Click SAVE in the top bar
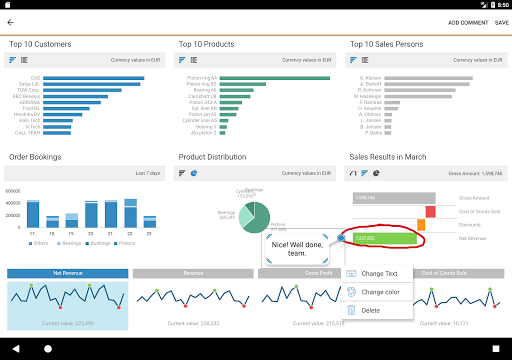The width and height of the screenshot is (512, 360). [502, 23]
